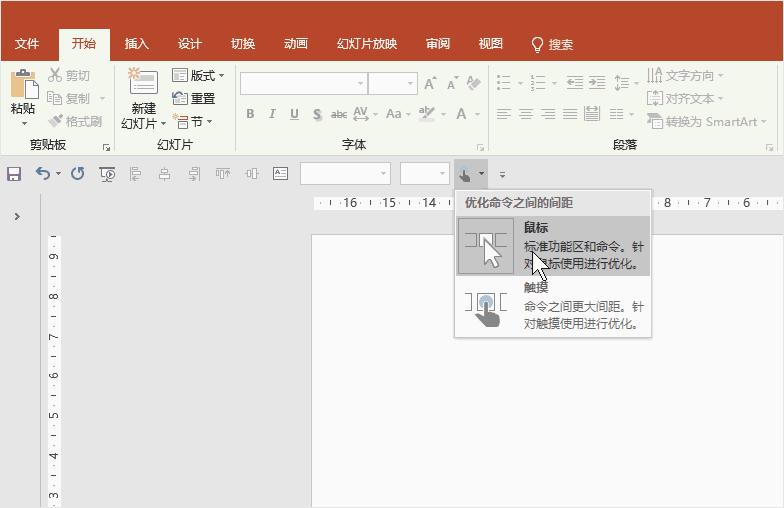Screen dimensions: 784x508
Task: Open the 切换 tab
Action: [x=243, y=44]
